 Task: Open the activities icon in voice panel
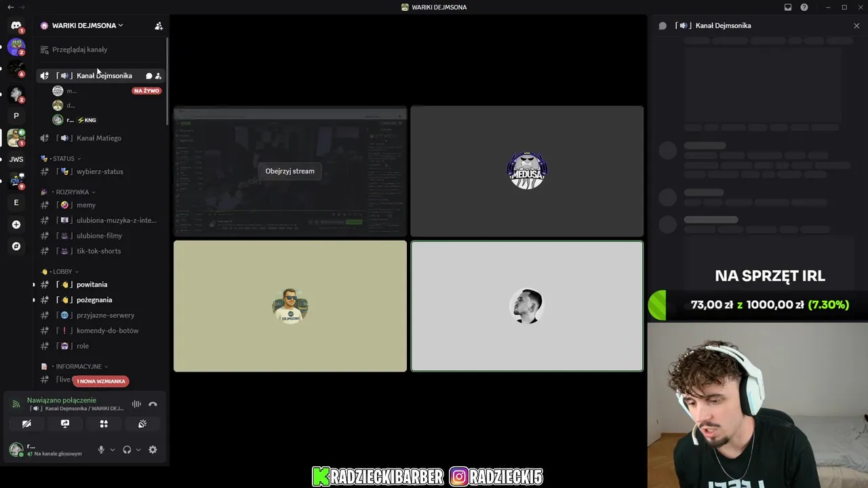[x=104, y=424]
